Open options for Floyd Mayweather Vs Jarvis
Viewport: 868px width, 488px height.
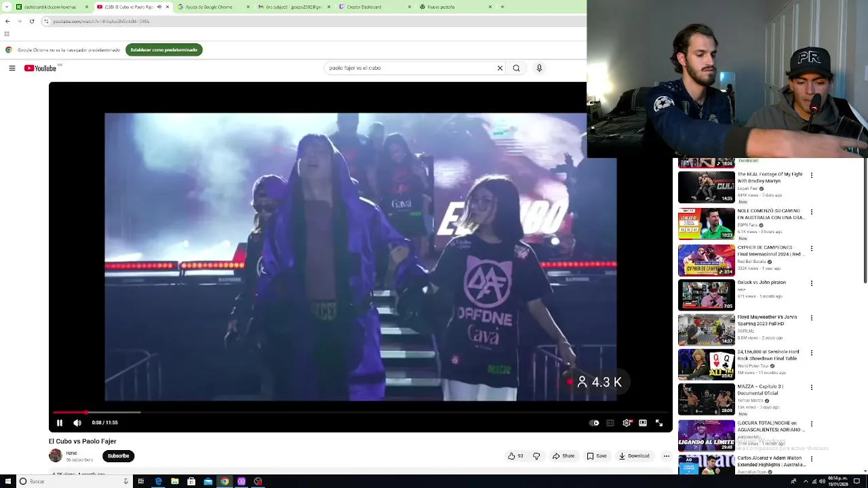(811, 319)
